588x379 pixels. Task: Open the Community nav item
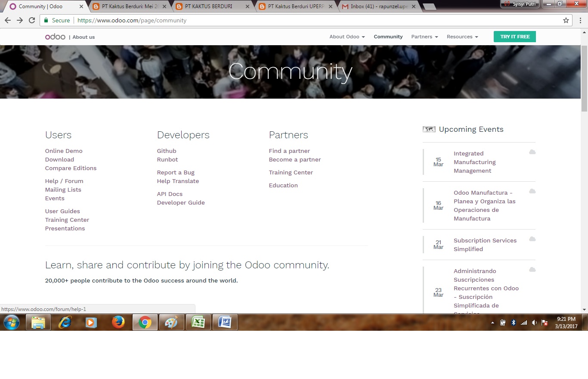pos(388,37)
